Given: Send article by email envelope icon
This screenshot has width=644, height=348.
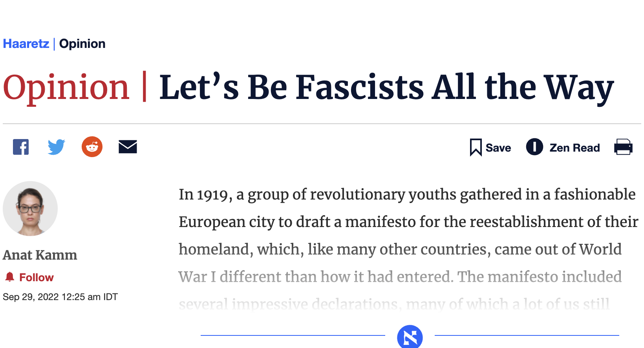Looking at the screenshot, I should (x=128, y=147).
